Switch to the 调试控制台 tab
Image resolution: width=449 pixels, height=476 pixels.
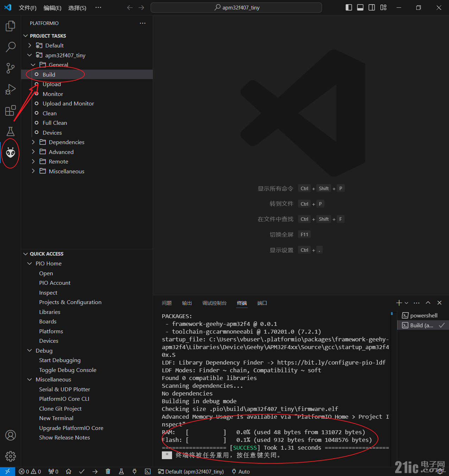[214, 303]
